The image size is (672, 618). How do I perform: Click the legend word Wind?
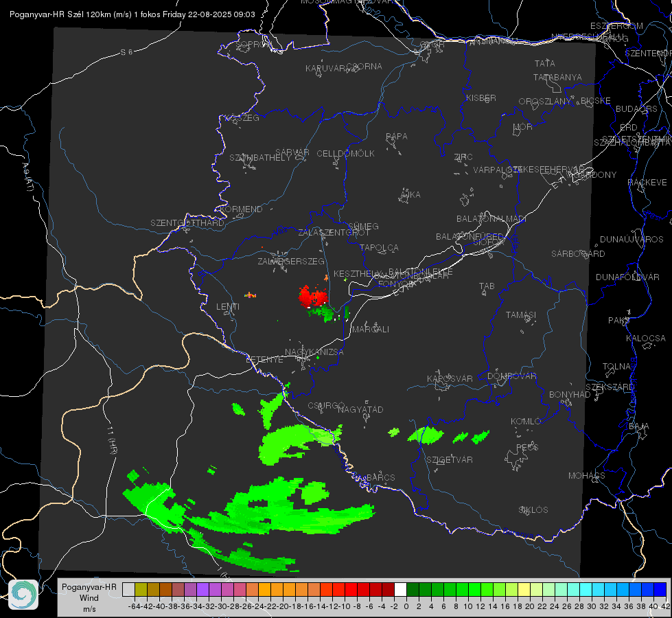click(89, 598)
